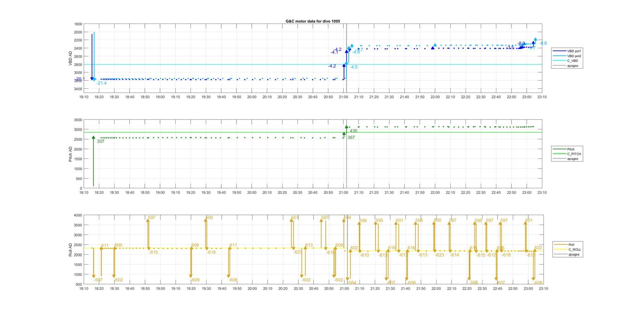
Task: Select the "-21.4" annotation in the VBD plot
Action: click(x=101, y=83)
